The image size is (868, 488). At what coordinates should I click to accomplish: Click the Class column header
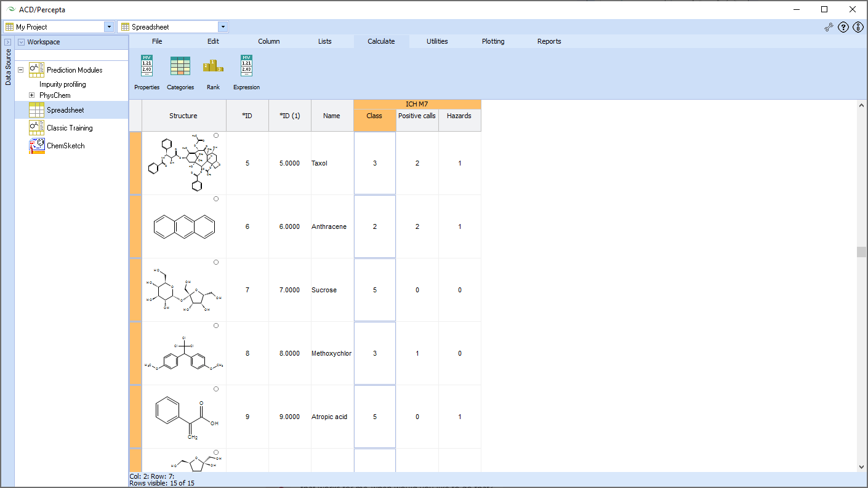374,116
